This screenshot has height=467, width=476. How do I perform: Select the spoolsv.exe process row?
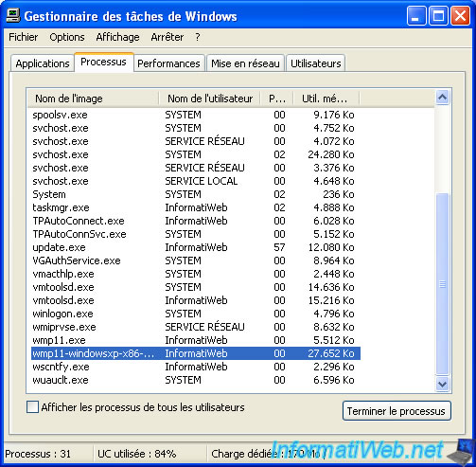tap(196, 115)
